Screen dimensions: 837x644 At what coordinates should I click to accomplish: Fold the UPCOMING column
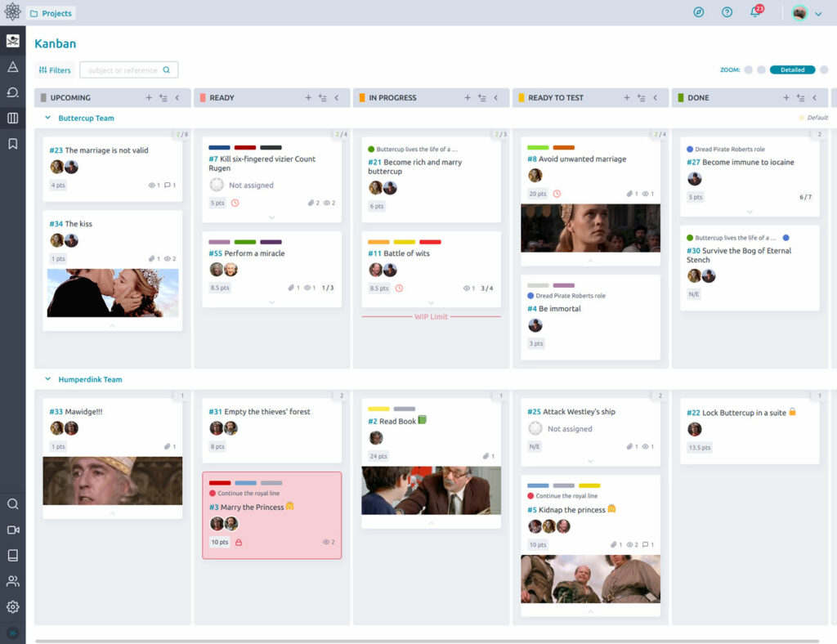tap(177, 97)
